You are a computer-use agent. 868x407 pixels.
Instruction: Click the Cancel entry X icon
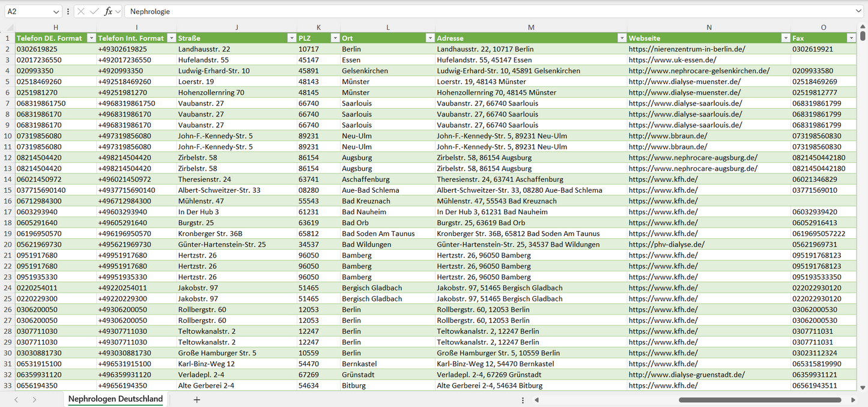tap(81, 11)
